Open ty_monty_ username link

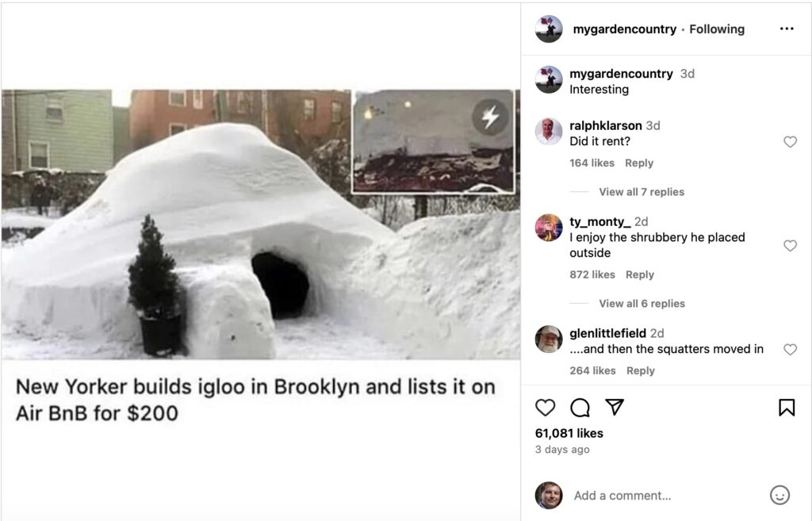click(600, 222)
